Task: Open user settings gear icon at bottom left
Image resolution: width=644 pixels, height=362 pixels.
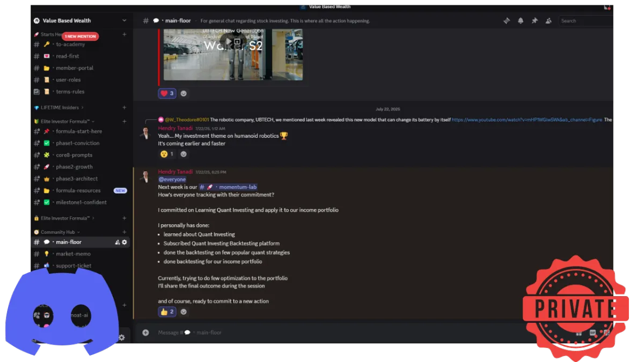Action: (122, 337)
